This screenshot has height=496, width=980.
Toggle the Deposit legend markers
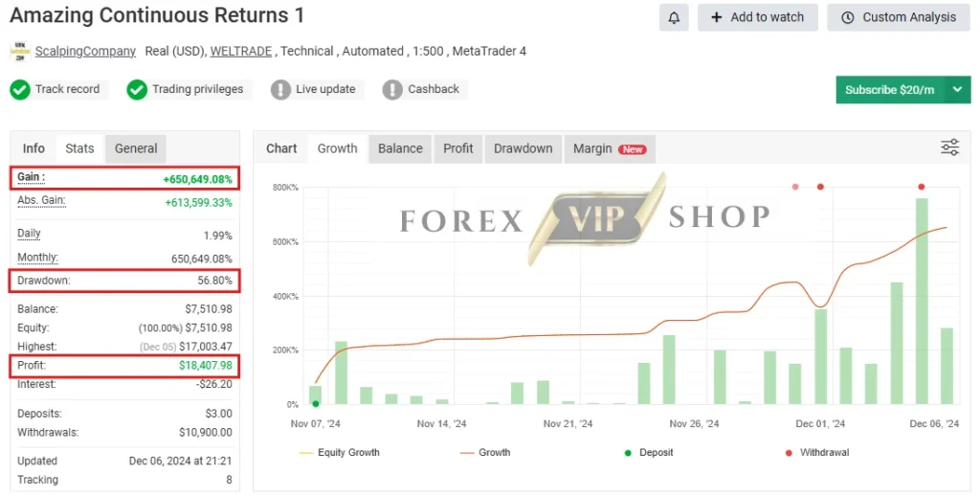tap(649, 452)
